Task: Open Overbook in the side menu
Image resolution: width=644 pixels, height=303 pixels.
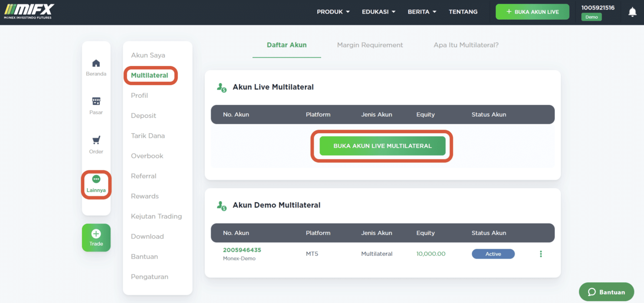Action: point(147,156)
